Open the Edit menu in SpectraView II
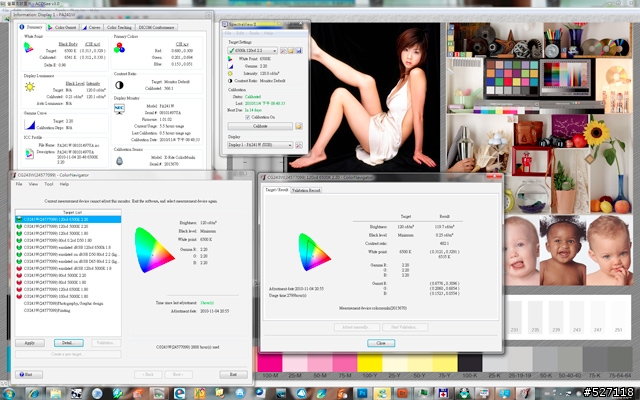The height and width of the screenshot is (400, 640). coord(240,33)
